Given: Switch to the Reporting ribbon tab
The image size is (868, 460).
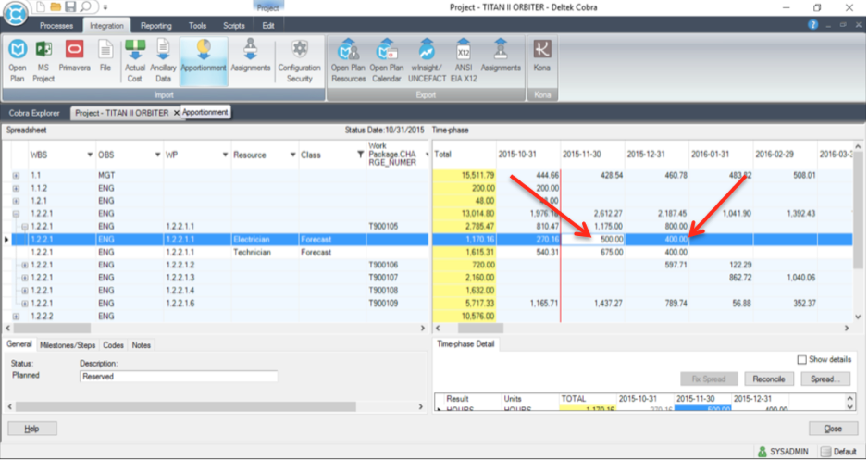Looking at the screenshot, I should (156, 25).
